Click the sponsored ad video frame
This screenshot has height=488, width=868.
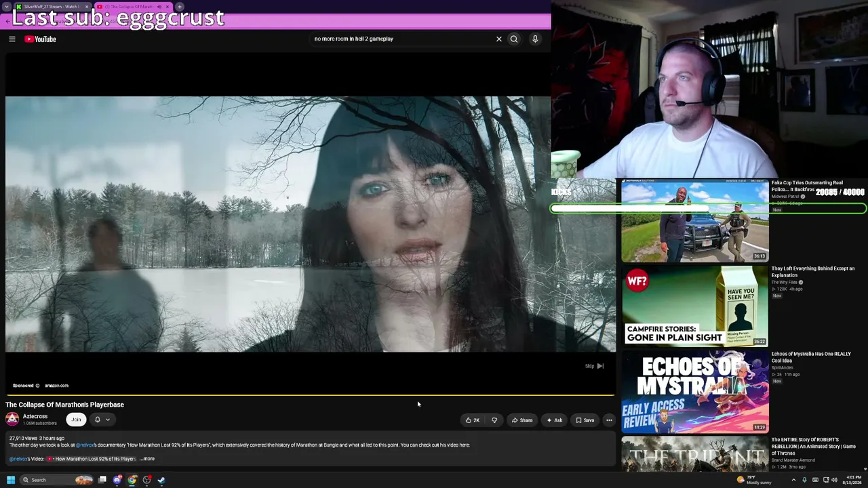click(x=310, y=224)
